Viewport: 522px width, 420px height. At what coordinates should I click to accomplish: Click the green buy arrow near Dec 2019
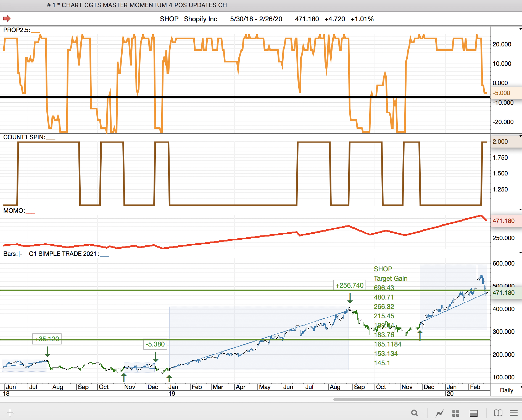[x=420, y=335]
